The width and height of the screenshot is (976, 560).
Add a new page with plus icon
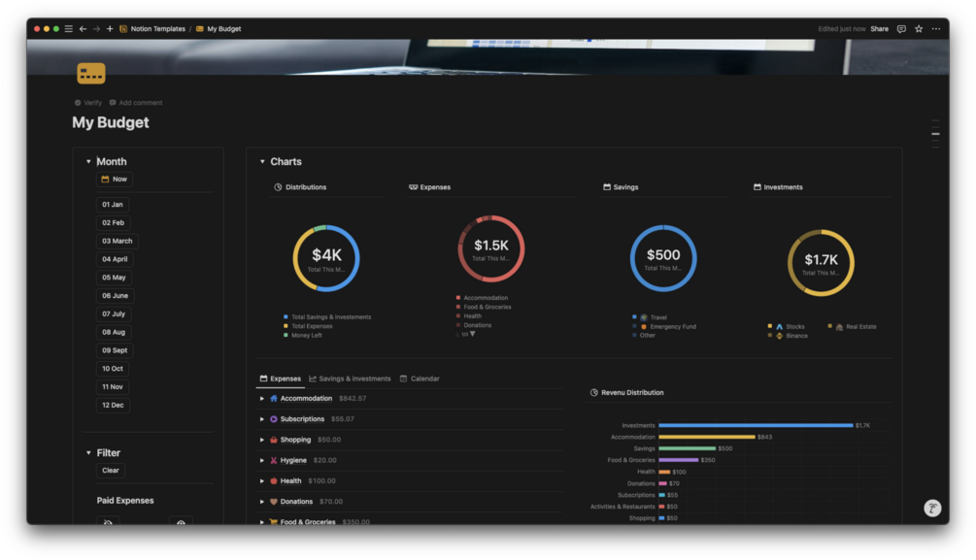point(110,28)
